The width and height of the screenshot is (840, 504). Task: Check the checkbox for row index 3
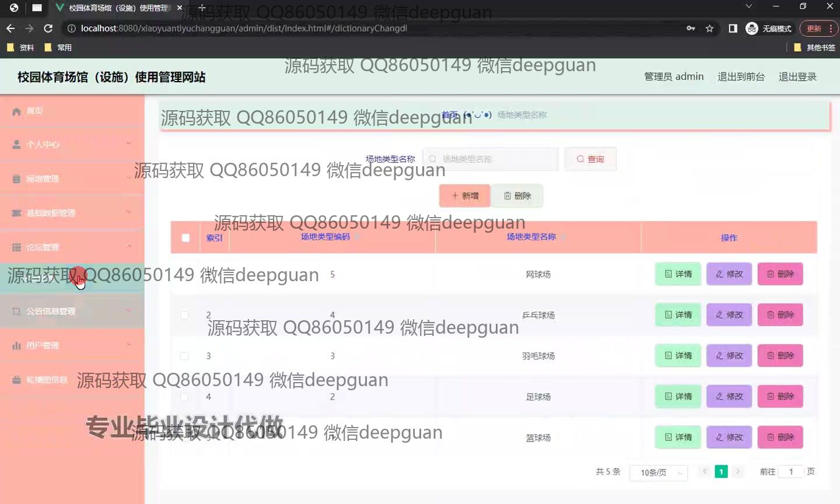[x=184, y=356]
